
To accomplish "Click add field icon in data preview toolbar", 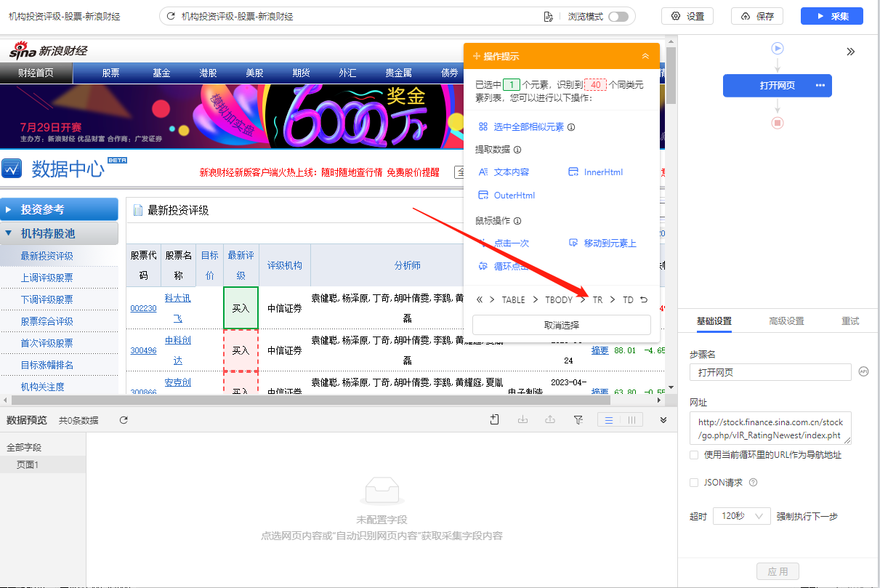I will click(x=495, y=419).
